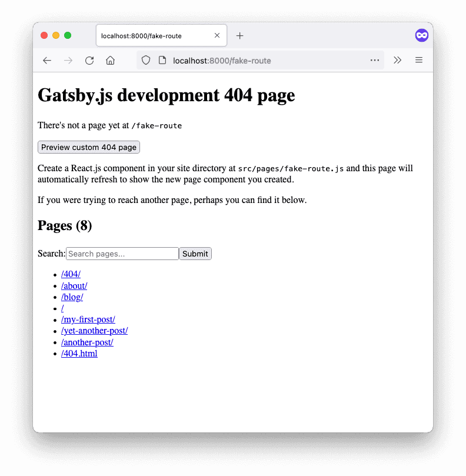Click the URL address bar
Screen dimensions: 466x476
point(265,61)
